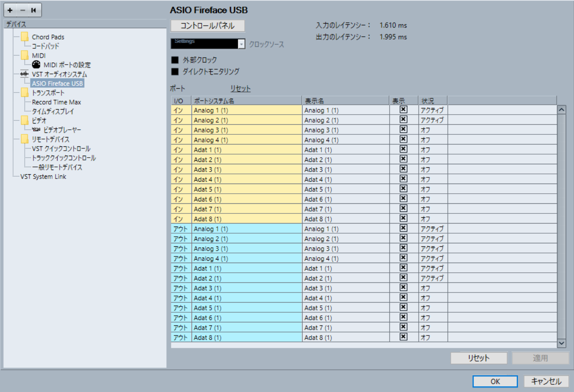Click the reset-to-first arrow icon
The width and height of the screenshot is (574, 392).
click(x=34, y=10)
